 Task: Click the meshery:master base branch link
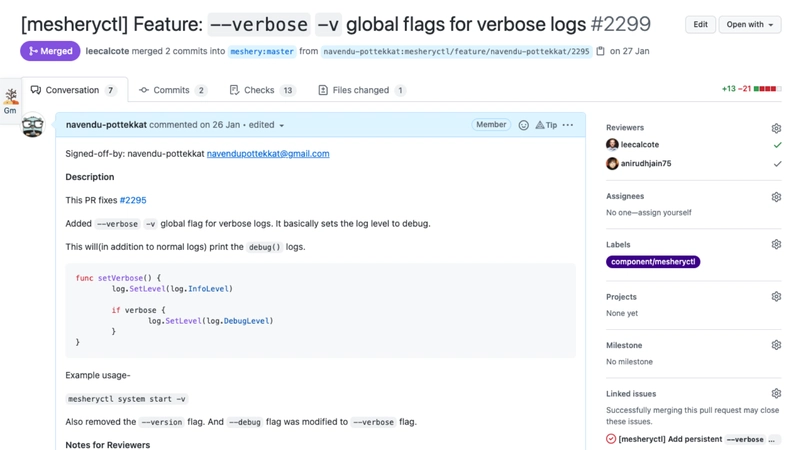(262, 52)
